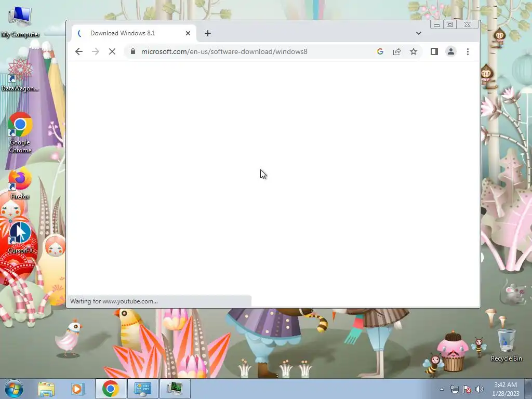Open the Windows Start menu
Screen dimensions: 532x399
14,389
